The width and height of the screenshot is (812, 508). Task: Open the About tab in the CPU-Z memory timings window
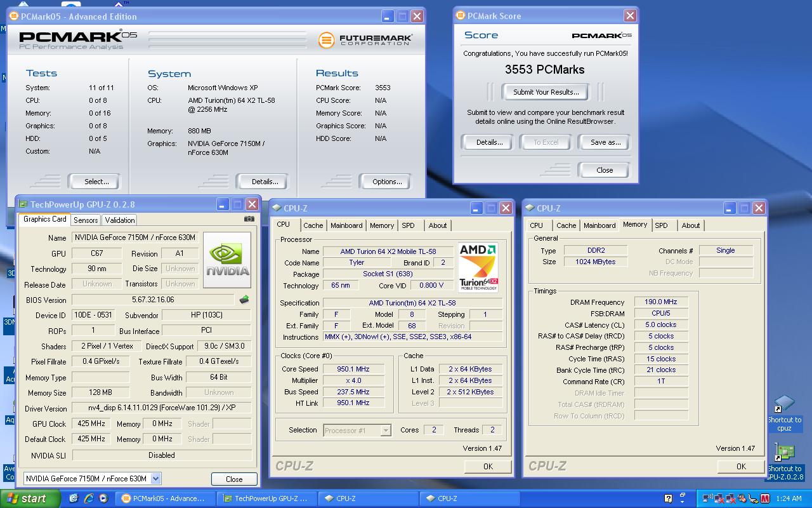click(x=691, y=225)
